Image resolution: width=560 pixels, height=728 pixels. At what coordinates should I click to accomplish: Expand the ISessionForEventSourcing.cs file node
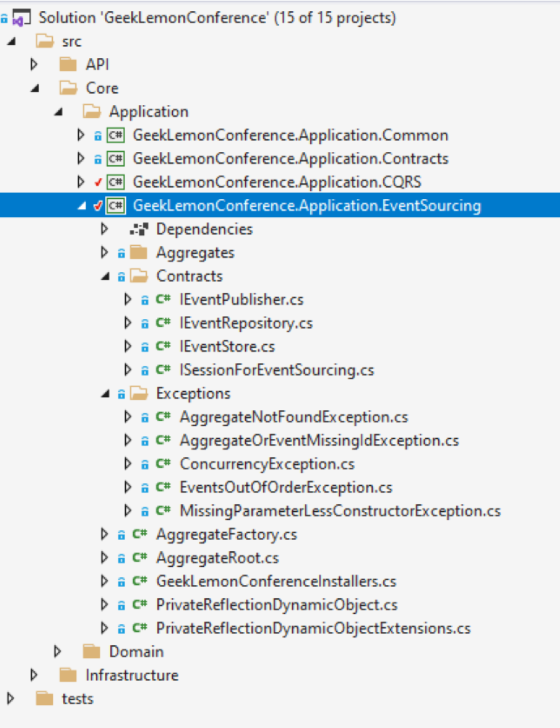(128, 370)
